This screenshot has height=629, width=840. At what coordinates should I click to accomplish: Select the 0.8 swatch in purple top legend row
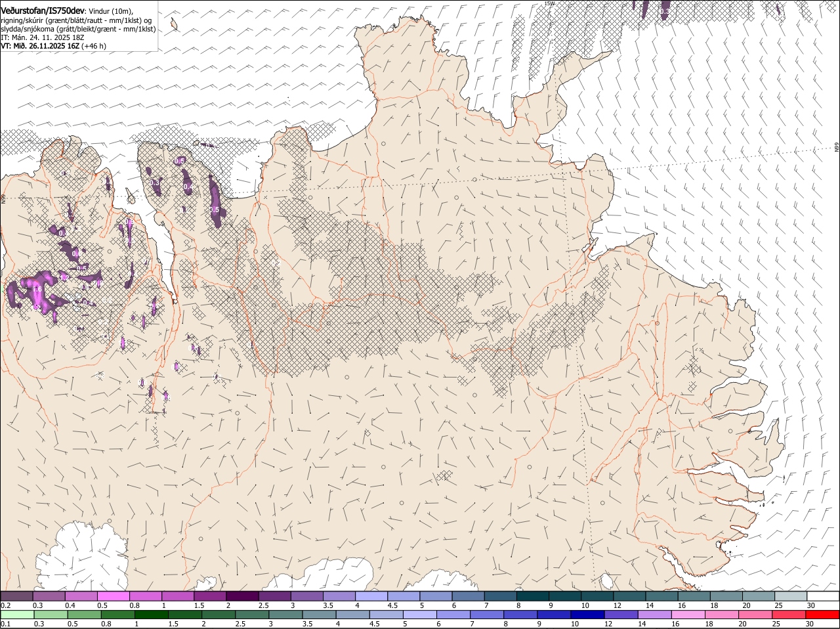coord(146,596)
